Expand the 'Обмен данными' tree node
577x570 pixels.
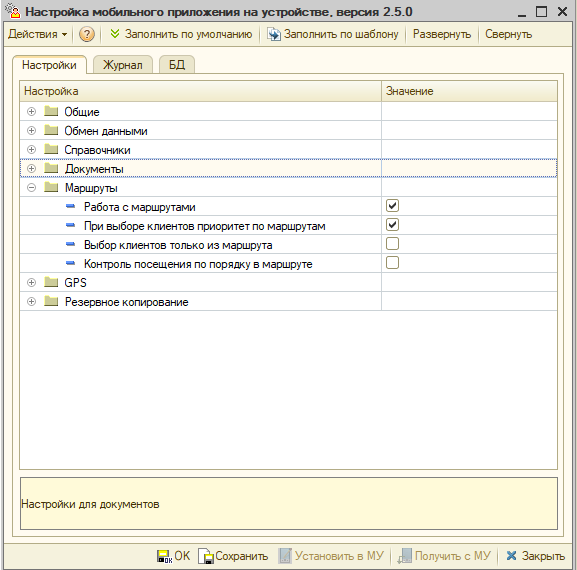tap(32, 131)
